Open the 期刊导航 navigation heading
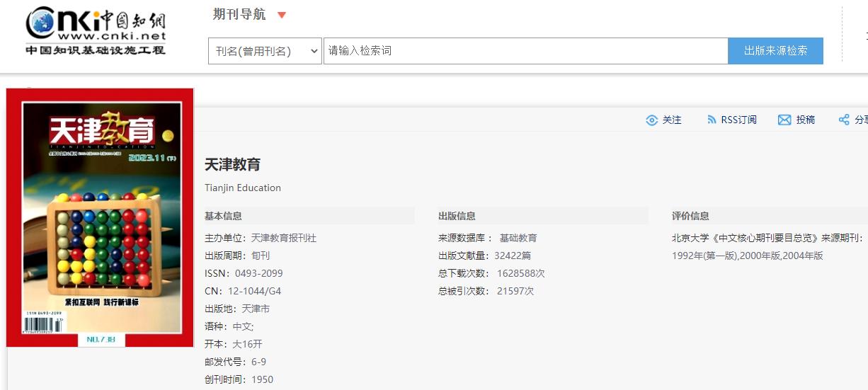868x390 pixels. 239,15
